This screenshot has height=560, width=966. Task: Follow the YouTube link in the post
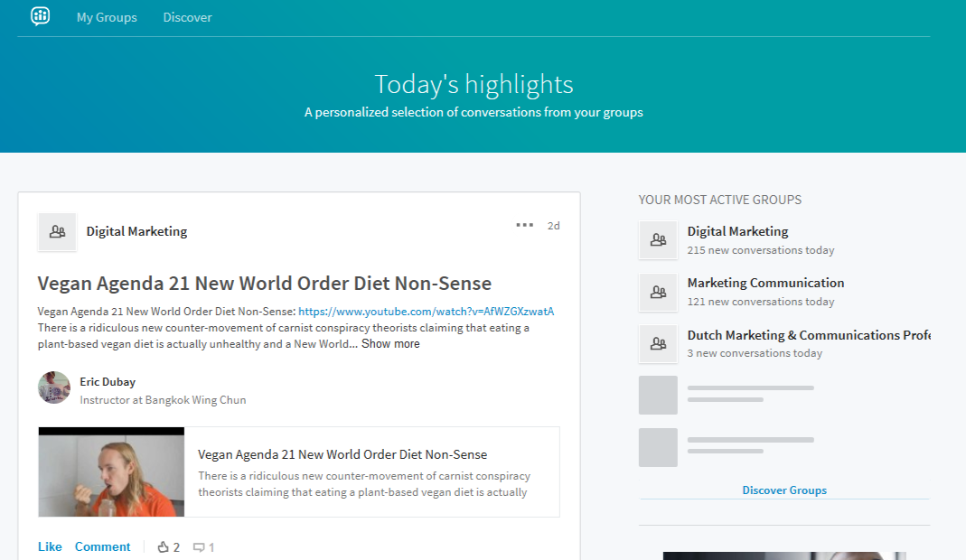pyautogui.click(x=426, y=312)
